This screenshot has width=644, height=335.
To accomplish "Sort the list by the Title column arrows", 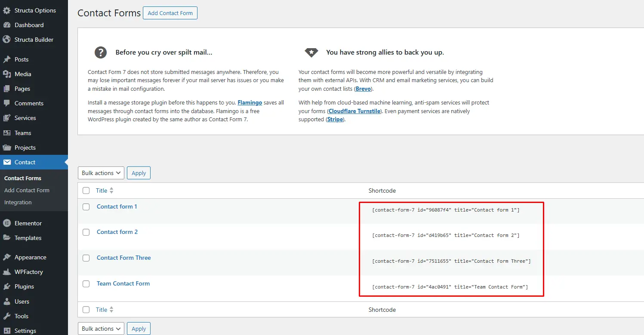I will (x=111, y=191).
